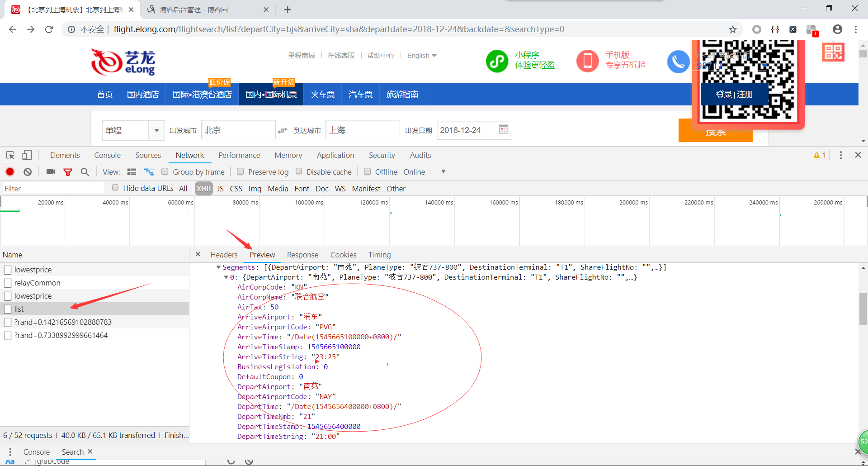
Task: Stop recording network log
Action: tap(10, 172)
